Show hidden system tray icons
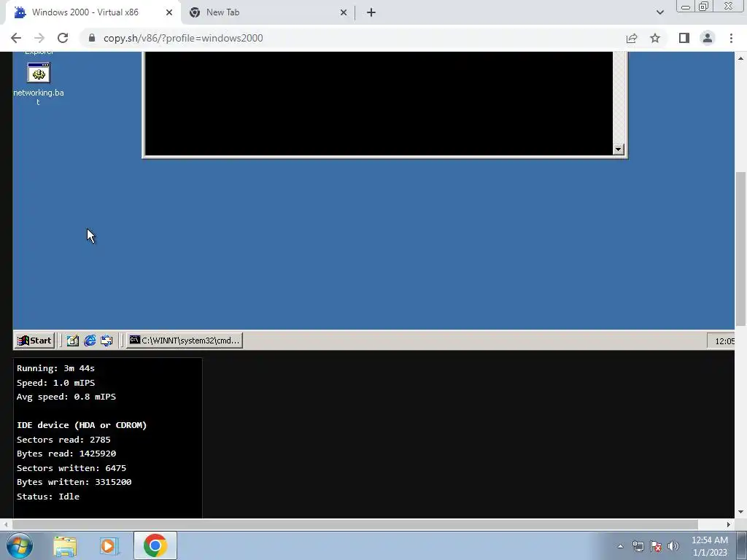This screenshot has height=560, width=747. pyautogui.click(x=620, y=546)
